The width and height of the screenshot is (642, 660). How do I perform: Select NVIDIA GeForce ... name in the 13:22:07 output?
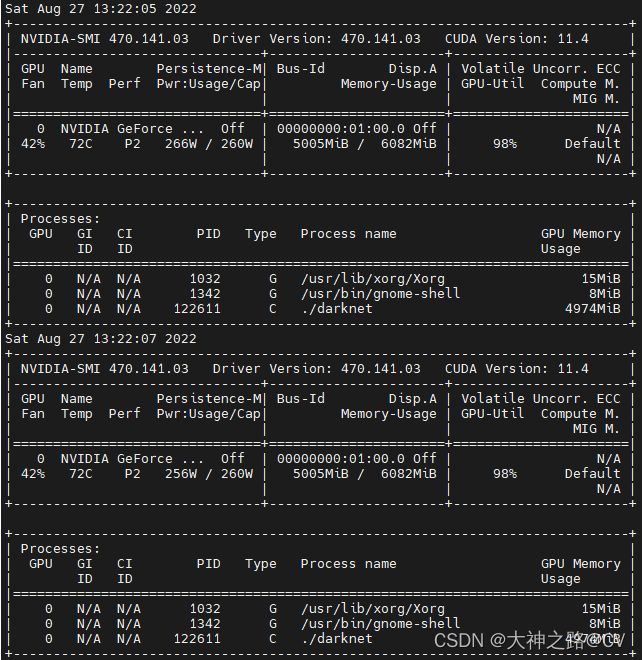(x=132, y=459)
